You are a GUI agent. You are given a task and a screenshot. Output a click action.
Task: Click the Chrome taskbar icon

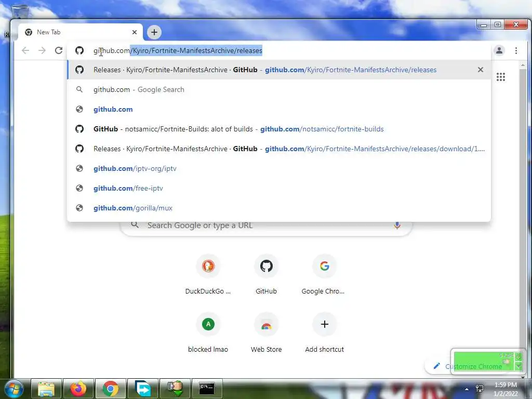pos(111,389)
